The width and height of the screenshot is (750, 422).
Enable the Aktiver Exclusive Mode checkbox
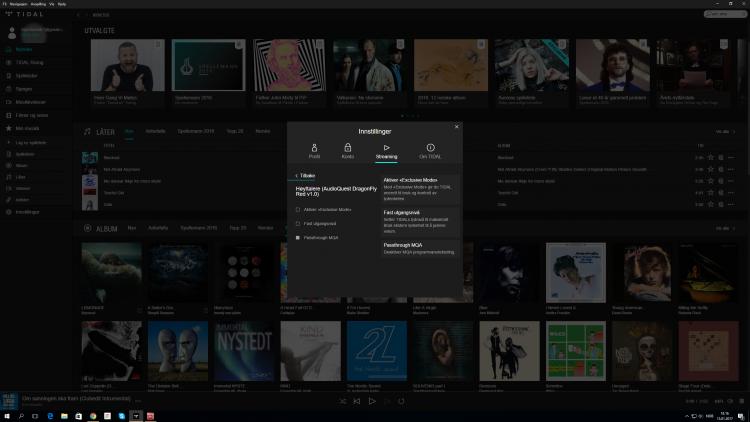point(298,210)
